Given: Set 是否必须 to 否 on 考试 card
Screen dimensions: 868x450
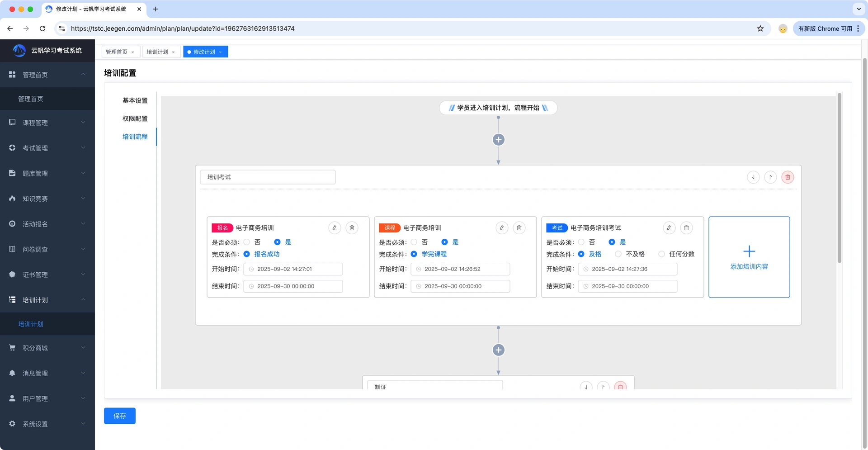Looking at the screenshot, I should pos(581,242).
